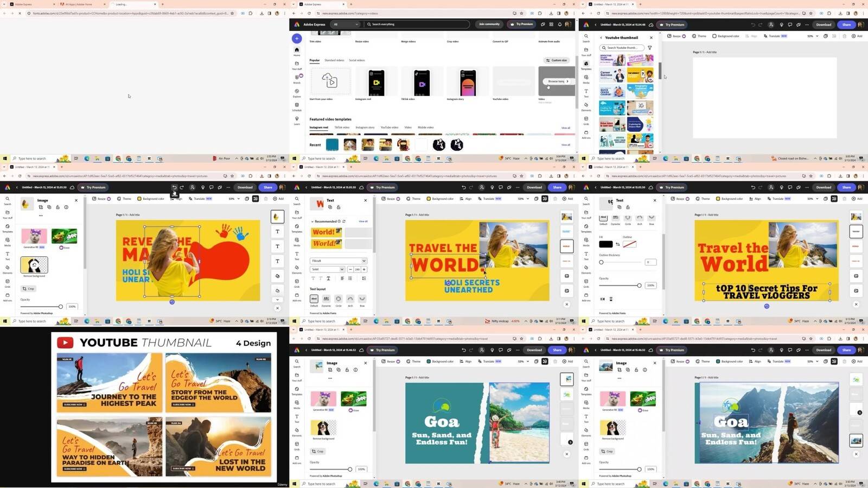
Task: Open Elements in the Reveal the Magic editor sidebar
Action: coord(8,269)
